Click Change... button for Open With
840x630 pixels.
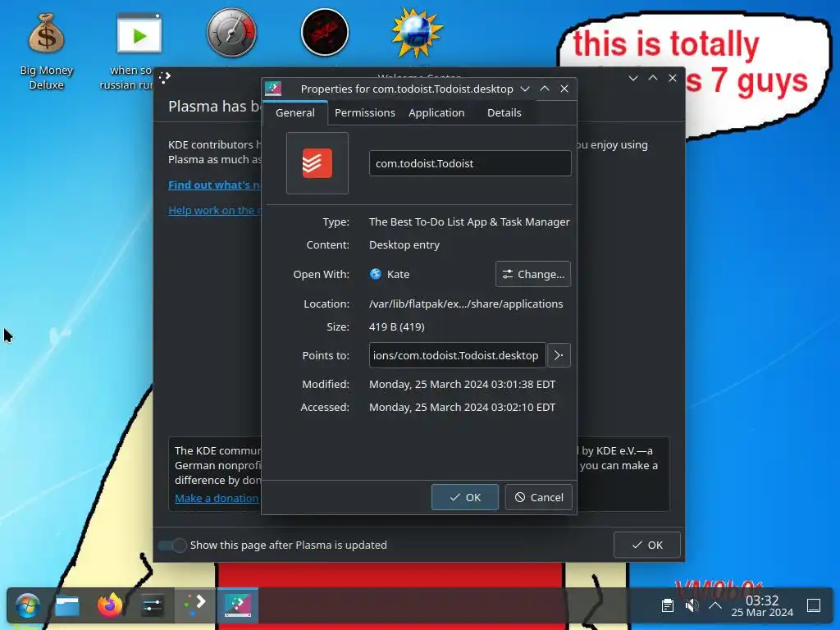click(x=533, y=274)
